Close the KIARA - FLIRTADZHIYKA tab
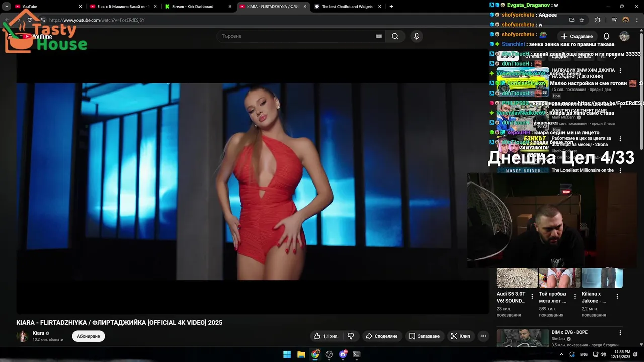Image resolution: width=644 pixels, height=362 pixels. coord(305,7)
